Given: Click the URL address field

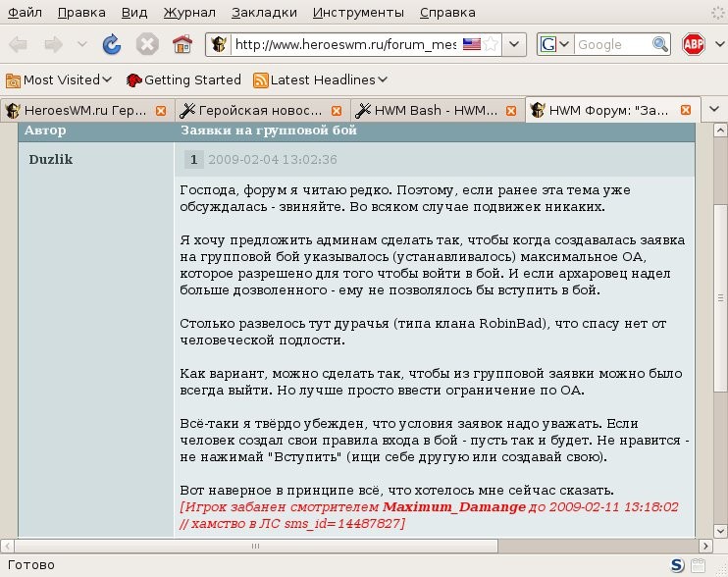Looking at the screenshot, I should click(346, 44).
